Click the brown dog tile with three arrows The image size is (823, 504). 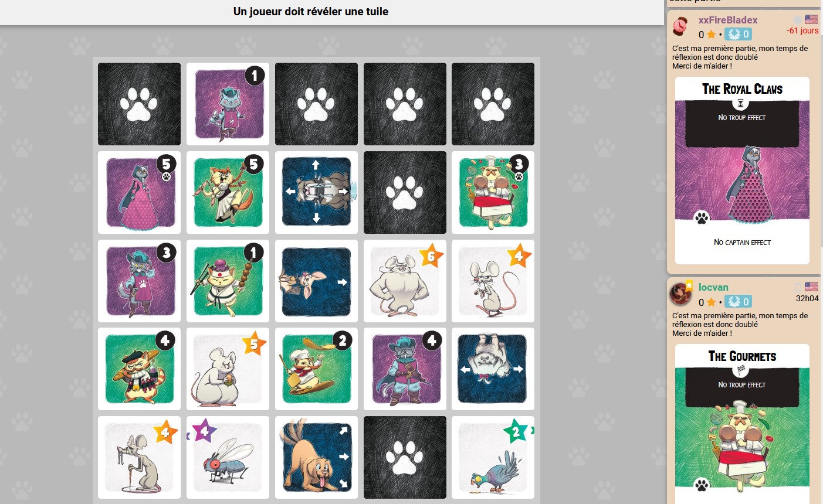316,457
